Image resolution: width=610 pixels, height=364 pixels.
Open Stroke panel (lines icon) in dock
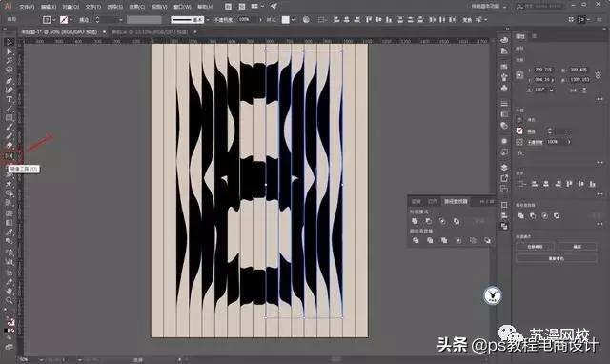click(x=504, y=104)
